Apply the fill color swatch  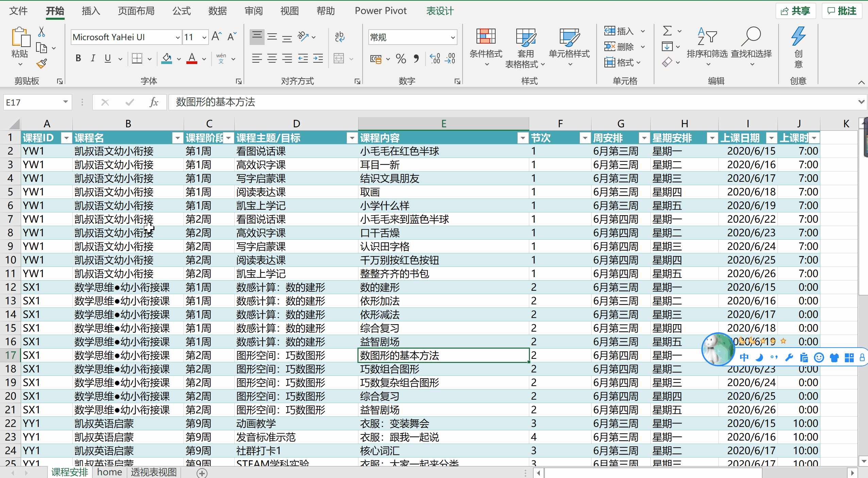pos(166,58)
